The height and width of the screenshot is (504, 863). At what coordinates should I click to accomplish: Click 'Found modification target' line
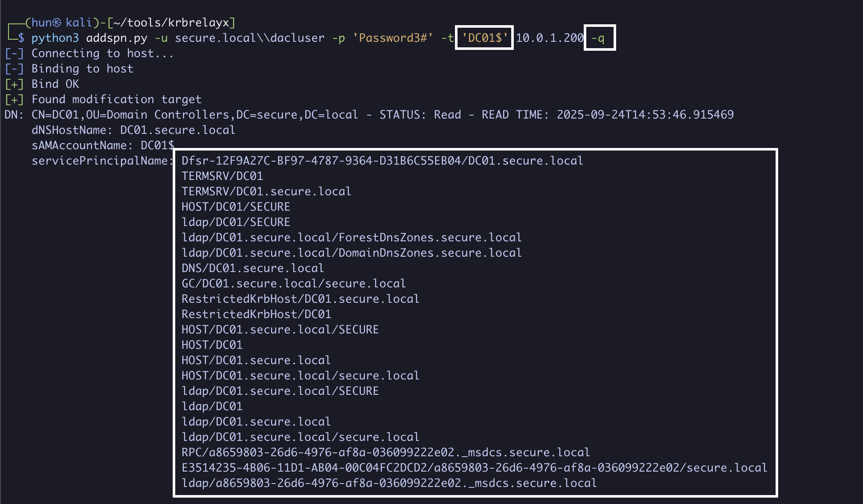tap(116, 99)
